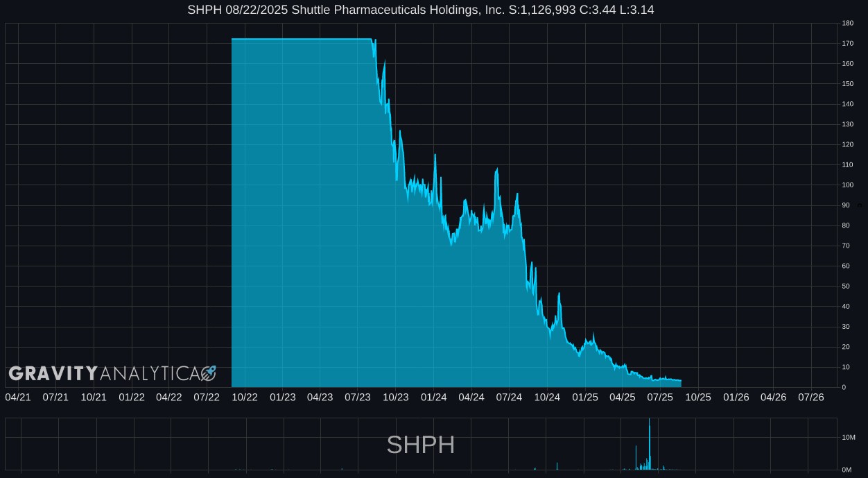Click the 10/21 x-axis date label
This screenshot has height=478, width=868.
[94, 397]
